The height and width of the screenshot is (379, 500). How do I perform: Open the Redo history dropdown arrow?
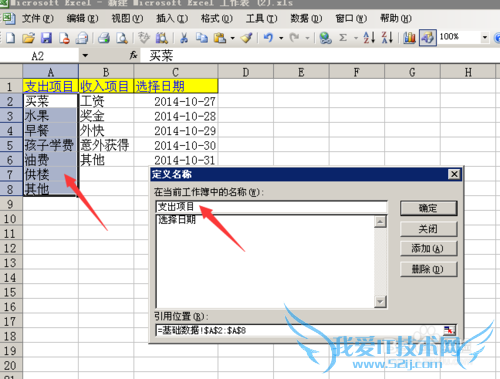[307, 38]
